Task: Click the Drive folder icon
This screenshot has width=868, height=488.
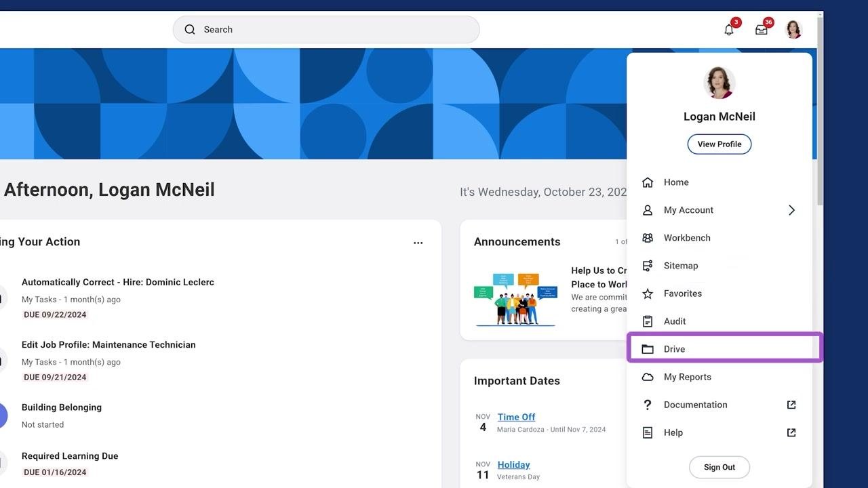Action: [x=648, y=349]
